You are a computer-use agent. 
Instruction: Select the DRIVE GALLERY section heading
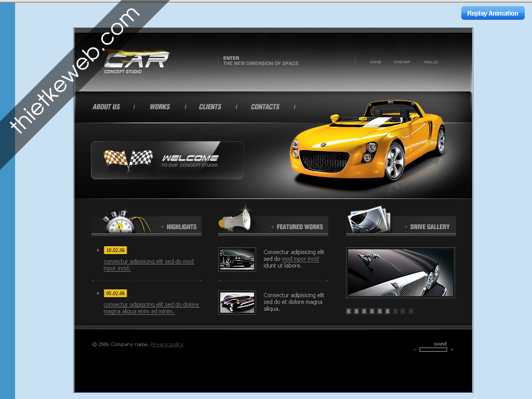(x=430, y=227)
